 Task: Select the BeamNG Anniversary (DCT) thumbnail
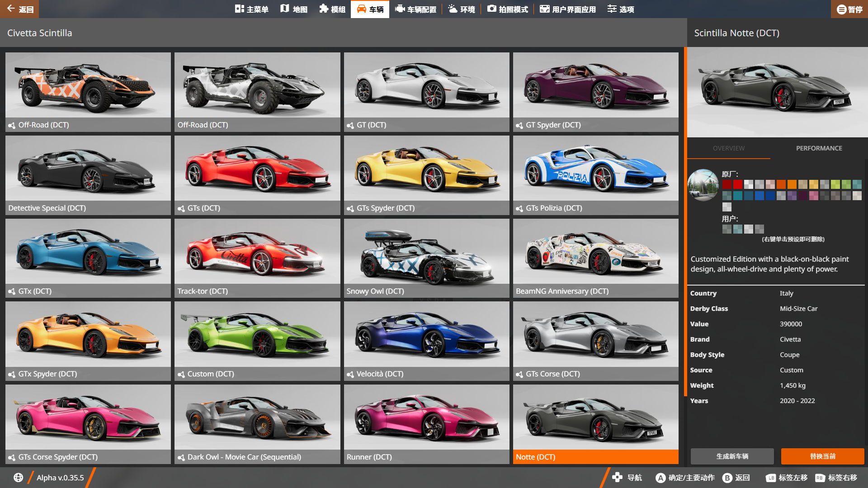click(x=596, y=258)
